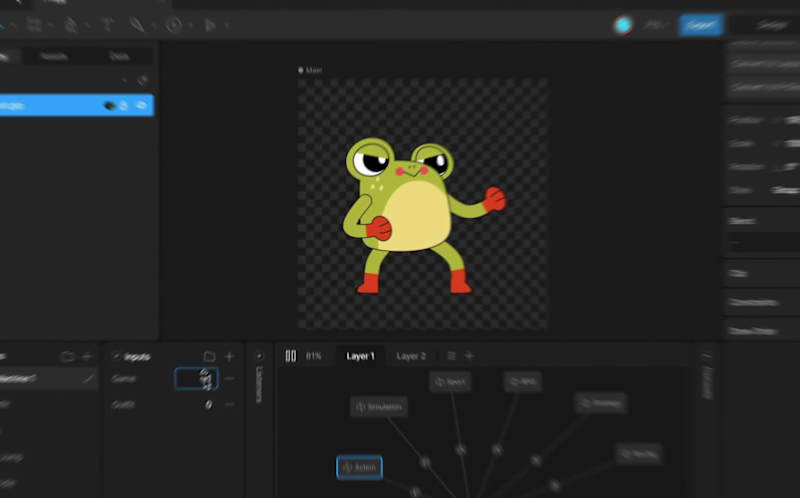
Task: Add a new layer with plus icon
Action: pyautogui.click(x=469, y=356)
